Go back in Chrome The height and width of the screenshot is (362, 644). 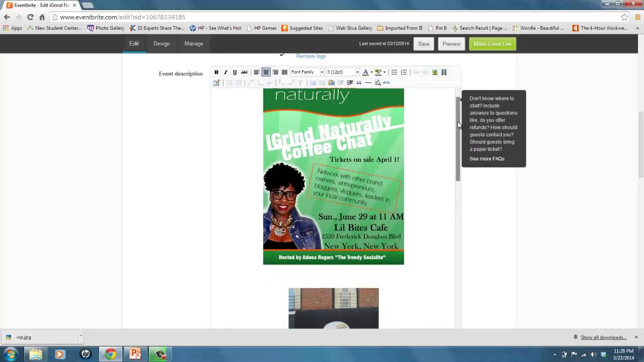pyautogui.click(x=7, y=17)
